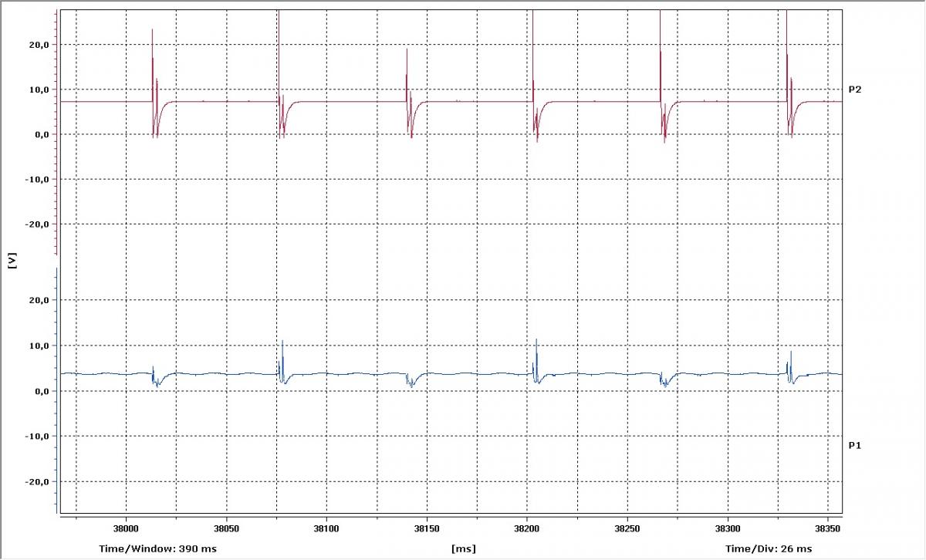Click the 38150 time axis tick label

click(x=427, y=529)
